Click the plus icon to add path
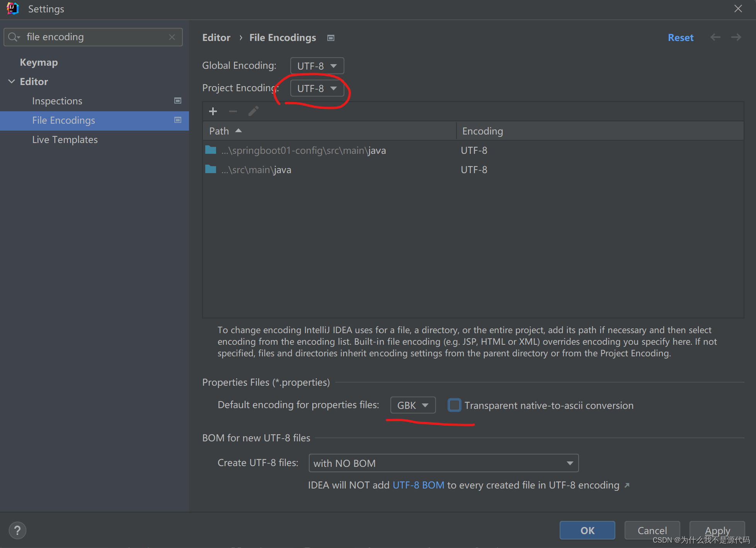 click(213, 112)
